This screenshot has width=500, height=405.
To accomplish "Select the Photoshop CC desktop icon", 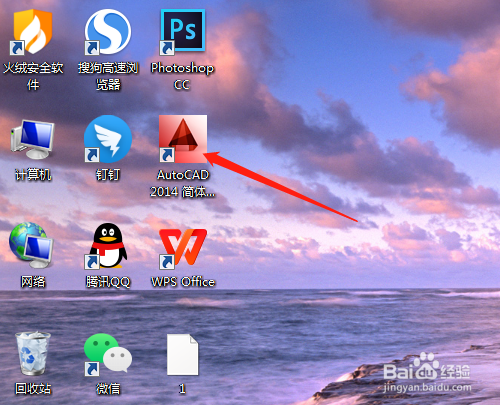I will tap(182, 32).
